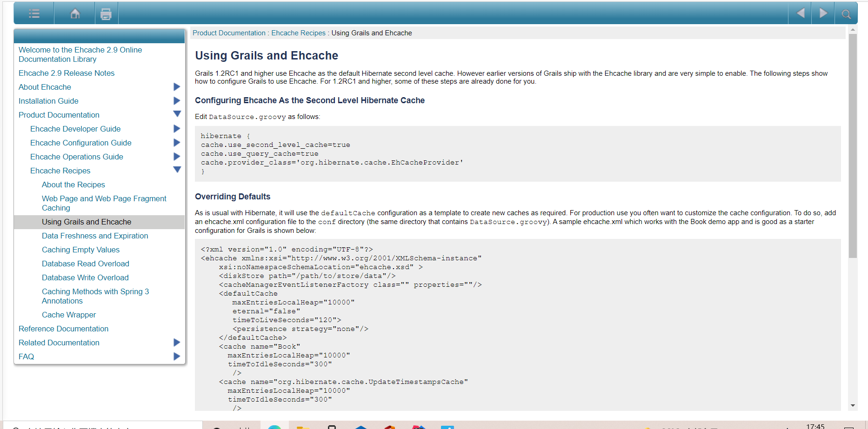Open Ehcache Operations Guide
Screen dimensions: 868x429
point(77,157)
